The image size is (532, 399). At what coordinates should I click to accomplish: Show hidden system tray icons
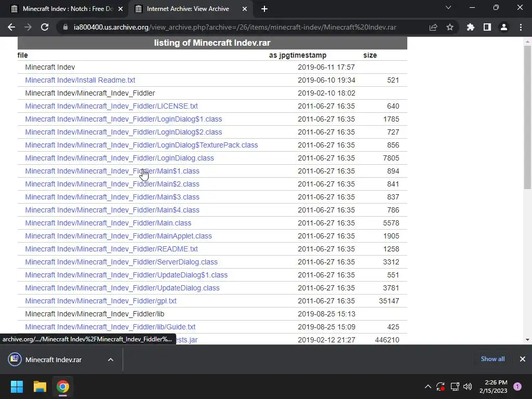tap(428, 387)
